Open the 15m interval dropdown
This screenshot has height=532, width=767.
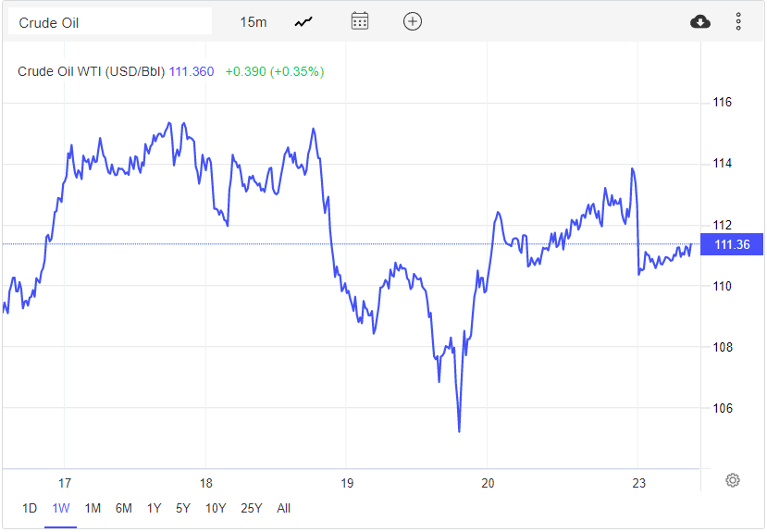click(x=253, y=21)
